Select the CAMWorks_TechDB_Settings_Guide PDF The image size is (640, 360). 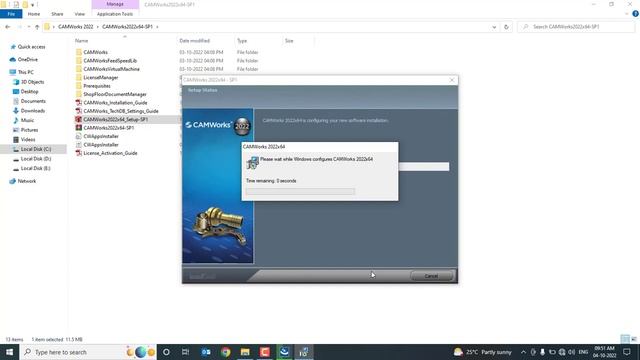tap(121, 111)
